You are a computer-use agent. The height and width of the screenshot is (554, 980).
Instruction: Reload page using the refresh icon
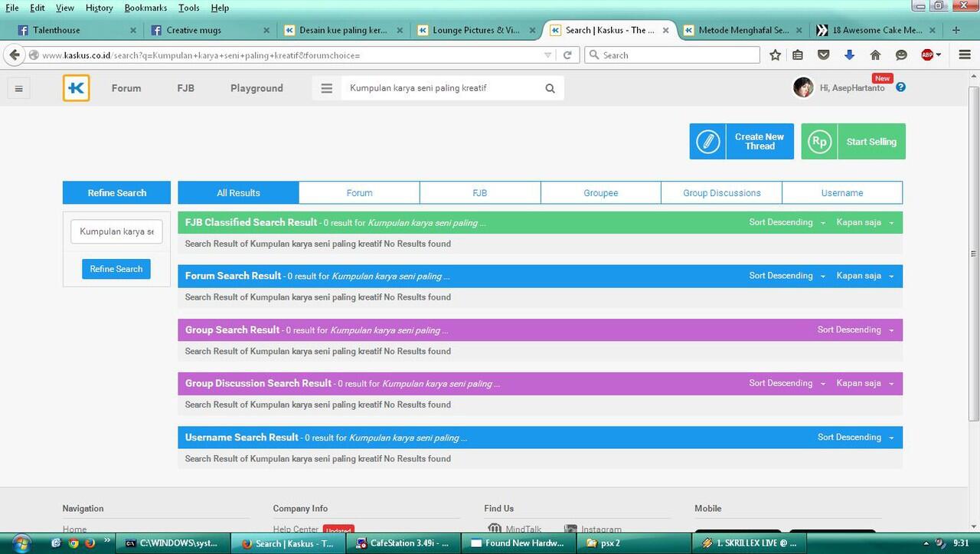pyautogui.click(x=567, y=55)
